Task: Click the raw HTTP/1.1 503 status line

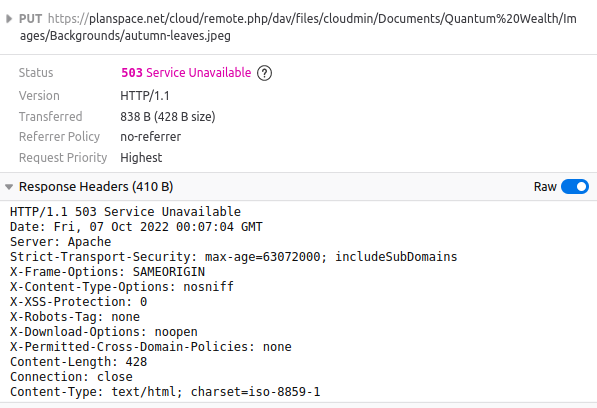Action: [x=126, y=212]
